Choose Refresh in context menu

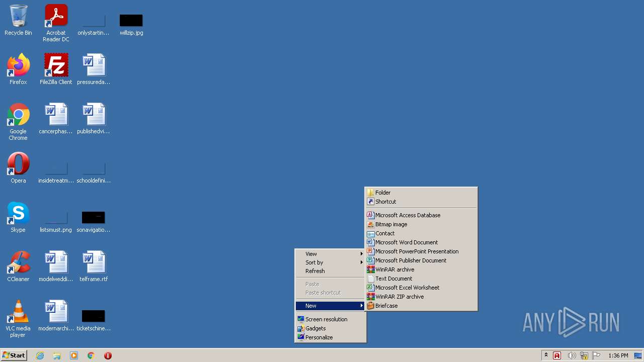pyautogui.click(x=330, y=271)
